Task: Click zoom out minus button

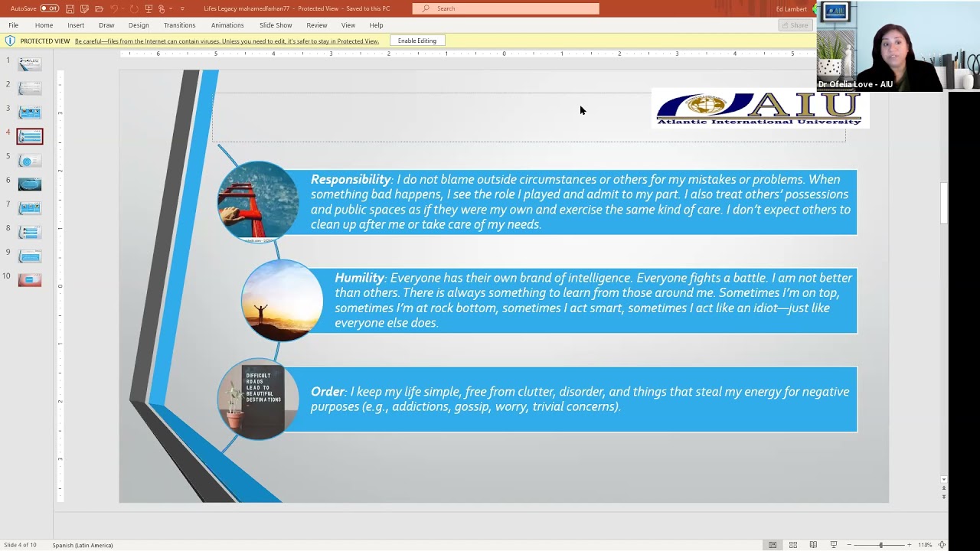Action: point(849,545)
